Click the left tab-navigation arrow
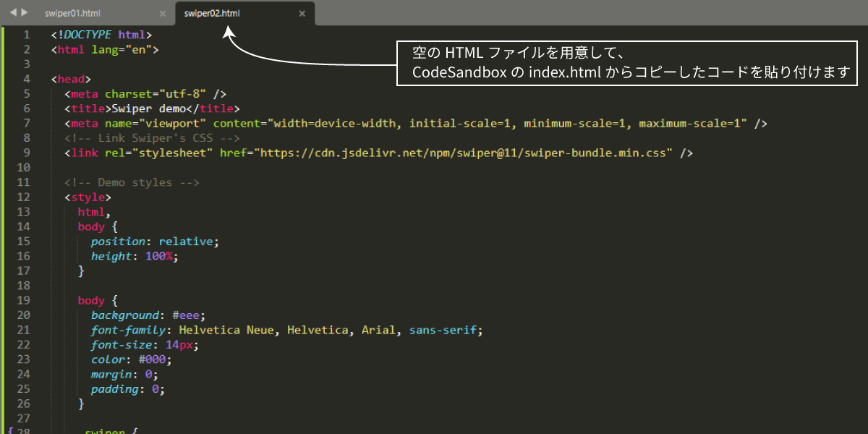 [x=12, y=12]
